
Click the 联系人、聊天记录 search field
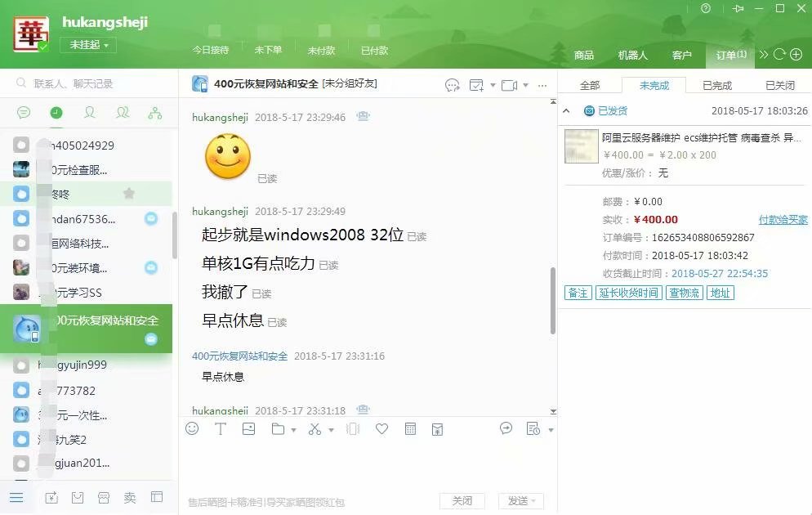pyautogui.click(x=89, y=83)
